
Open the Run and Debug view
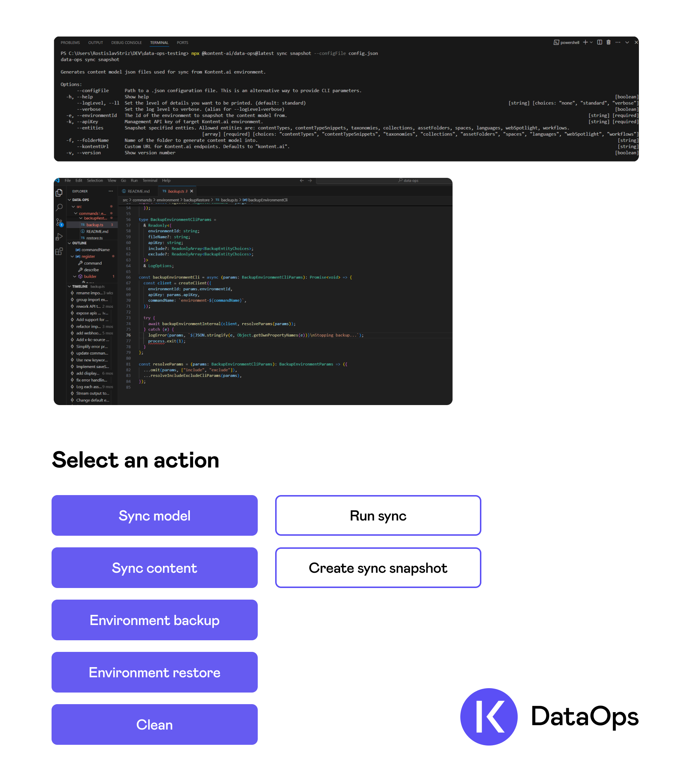60,237
